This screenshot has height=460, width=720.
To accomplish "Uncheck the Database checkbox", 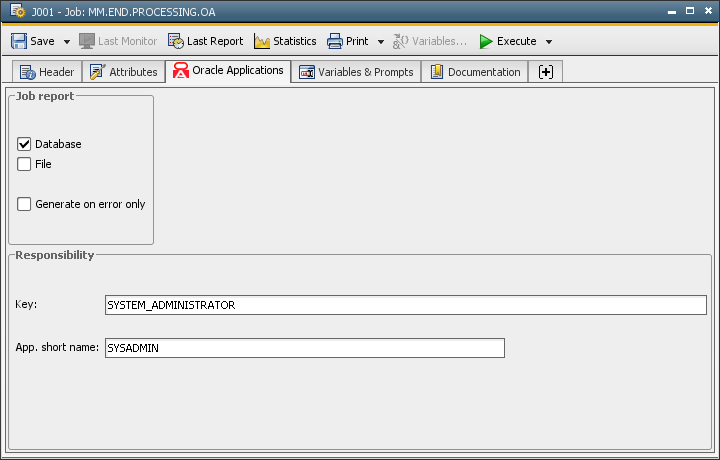I will [25, 144].
